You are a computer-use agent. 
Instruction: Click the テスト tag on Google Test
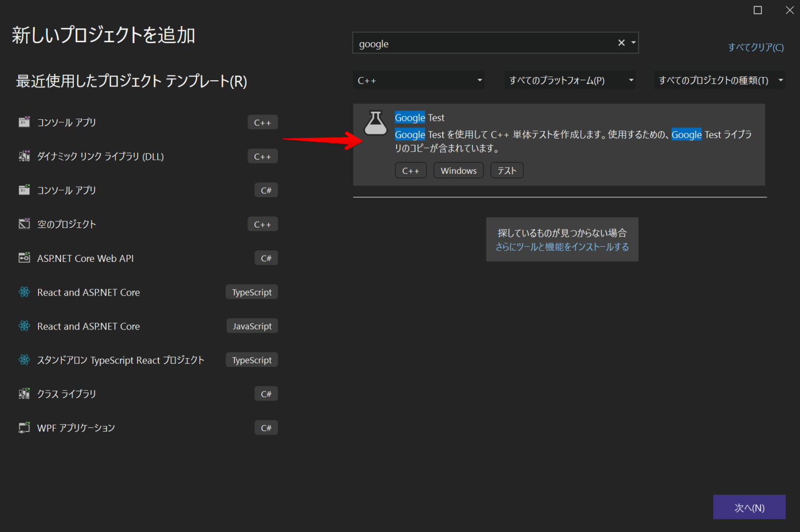click(x=506, y=170)
